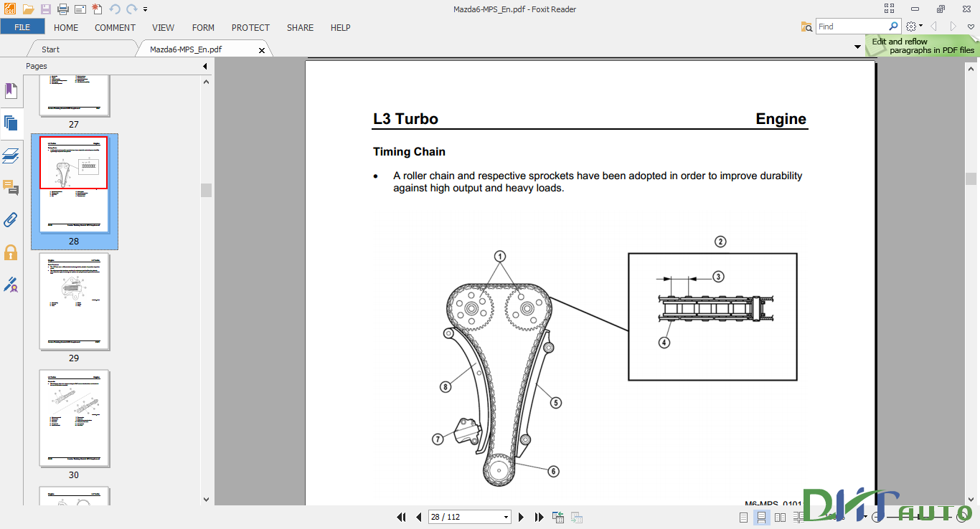The width and height of the screenshot is (980, 529).
Task: Enable continuous page view
Action: click(762, 517)
